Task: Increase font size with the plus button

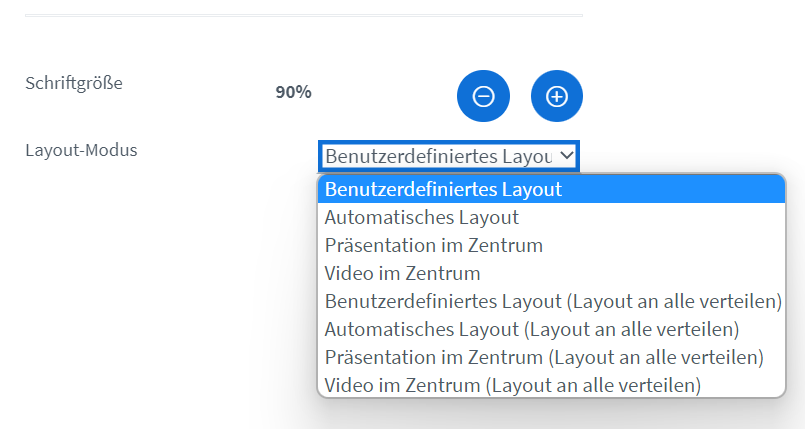Action: point(557,96)
